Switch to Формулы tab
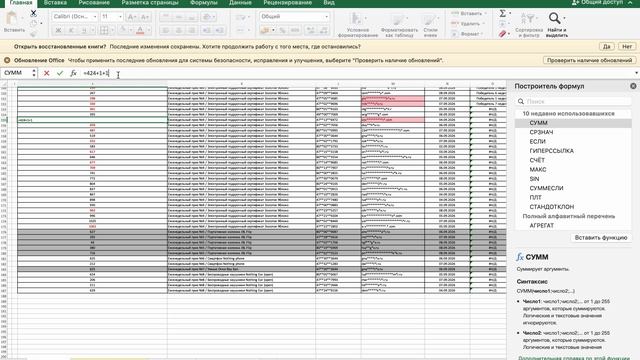Viewport: 640px width, 360px height. point(204,2)
